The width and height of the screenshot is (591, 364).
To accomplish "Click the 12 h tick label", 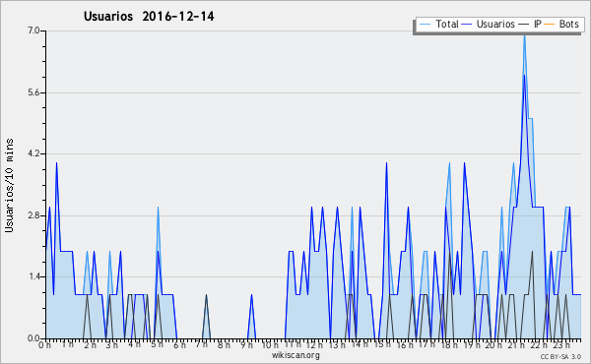I will (x=314, y=344).
